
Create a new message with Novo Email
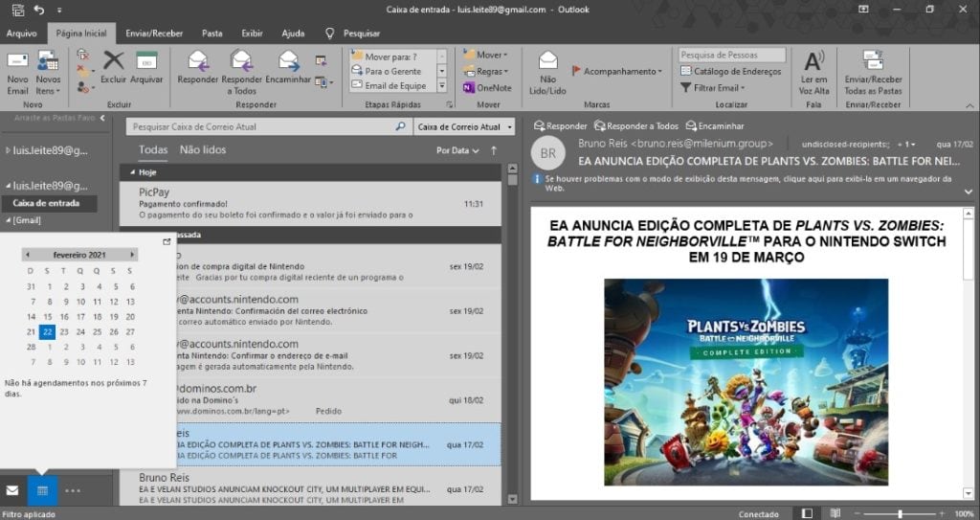[17, 73]
